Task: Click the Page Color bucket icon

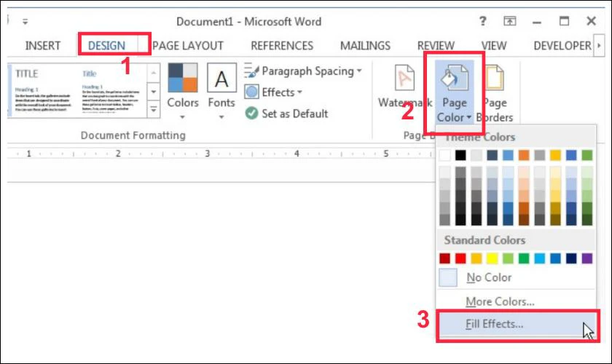Action: click(x=454, y=78)
